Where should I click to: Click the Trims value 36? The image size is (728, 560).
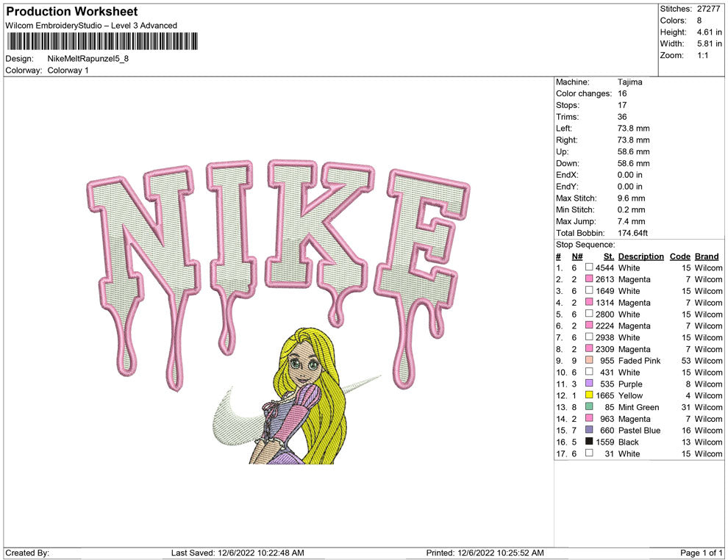(622, 117)
